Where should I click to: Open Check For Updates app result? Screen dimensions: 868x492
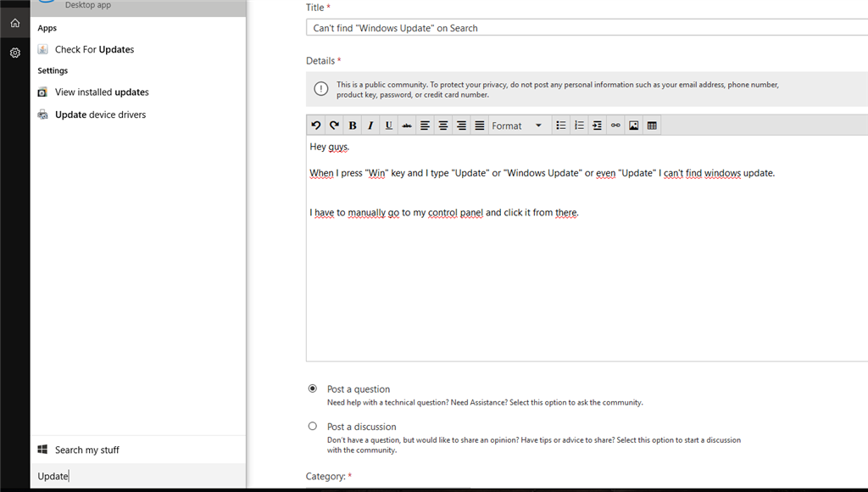(x=94, y=49)
